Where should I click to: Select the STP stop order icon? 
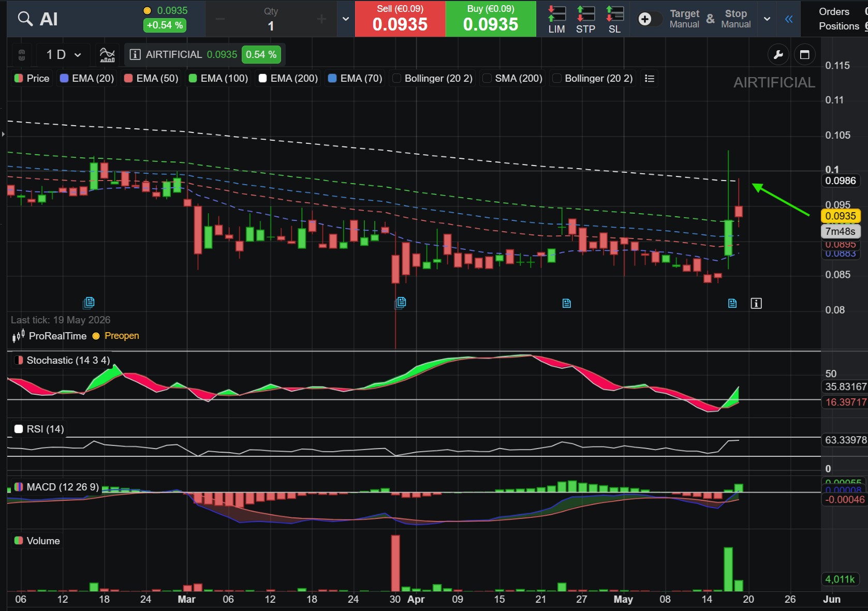pyautogui.click(x=586, y=19)
